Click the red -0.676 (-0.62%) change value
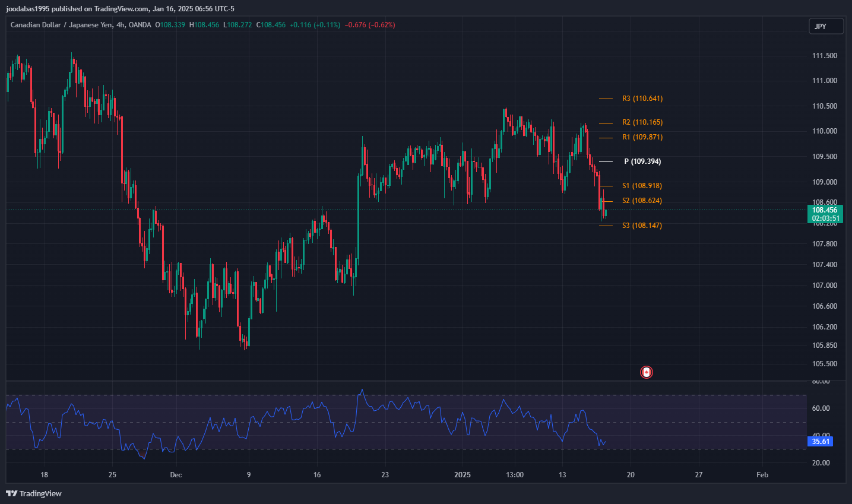This screenshot has height=504, width=852. point(370,25)
